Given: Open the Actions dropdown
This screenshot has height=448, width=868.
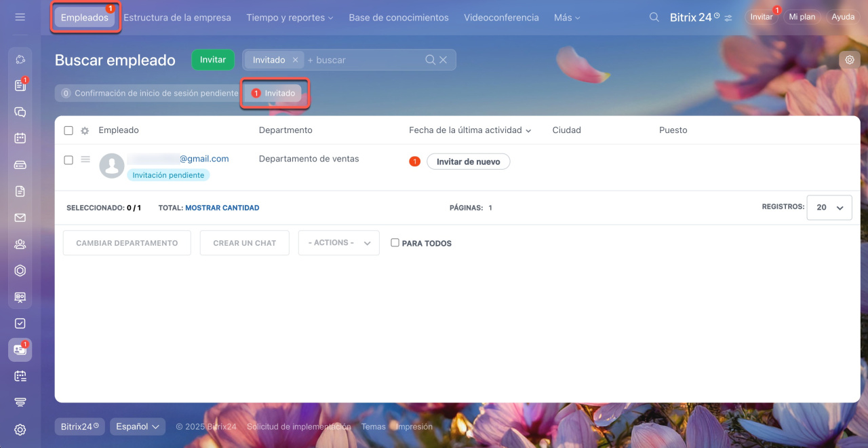Looking at the screenshot, I should pos(339,243).
